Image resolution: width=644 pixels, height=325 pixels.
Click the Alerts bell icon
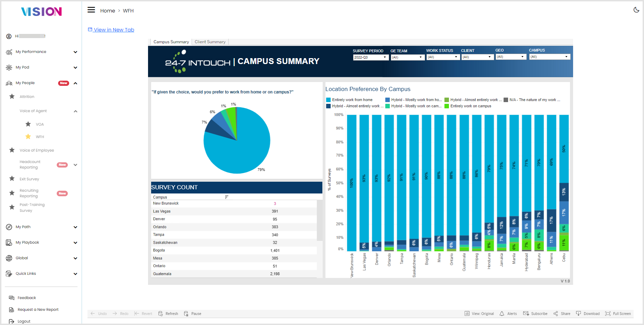(502, 314)
